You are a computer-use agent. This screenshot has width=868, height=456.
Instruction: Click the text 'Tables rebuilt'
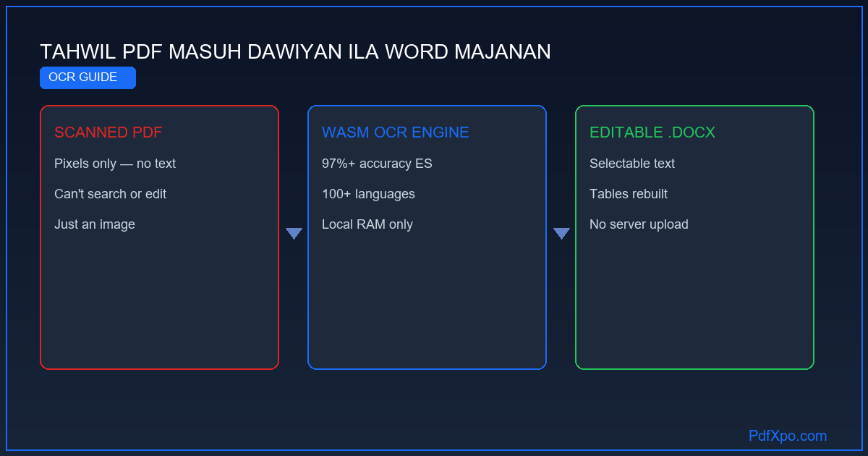[x=629, y=194]
